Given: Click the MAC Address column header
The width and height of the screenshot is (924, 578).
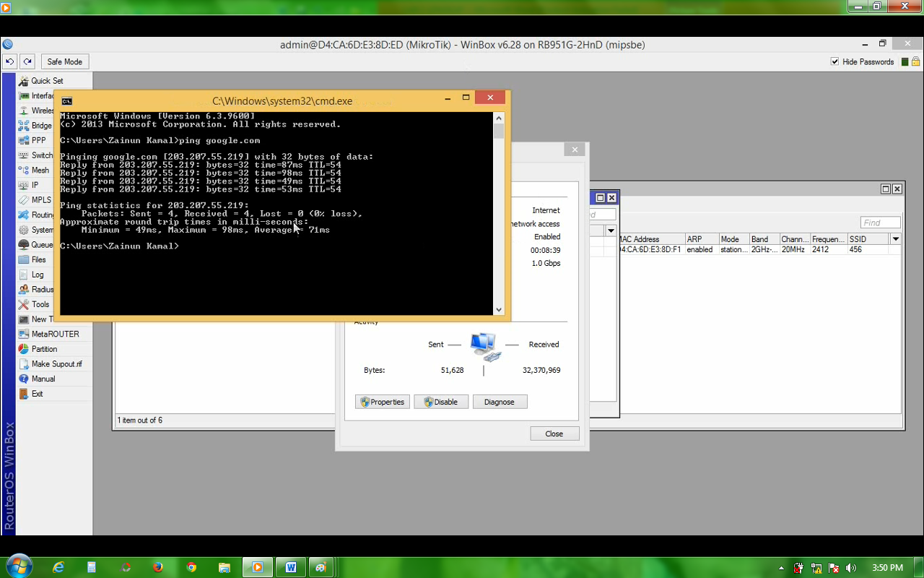Looking at the screenshot, I should 651,239.
